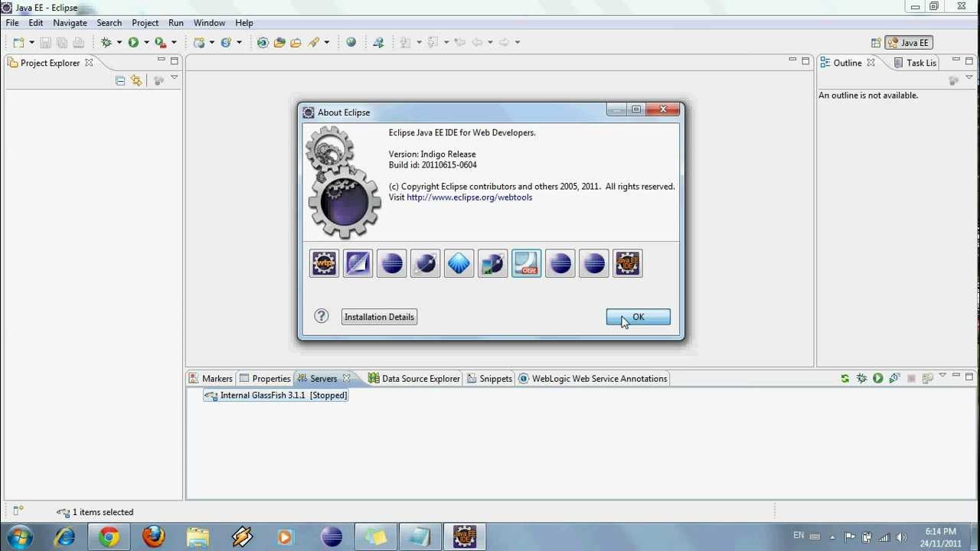Click the New Server wizard icon in the toolbar
This screenshot has height=551, width=980.
[x=199, y=43]
